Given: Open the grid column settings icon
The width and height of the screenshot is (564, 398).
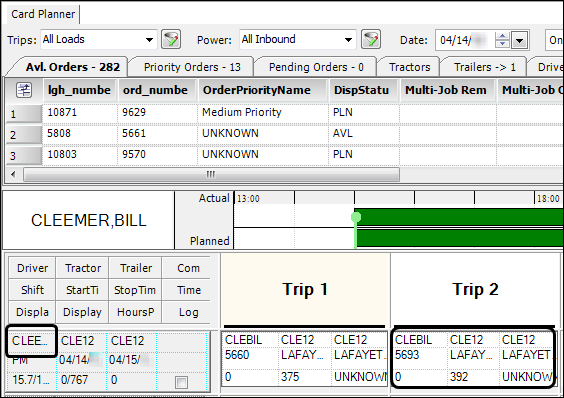Looking at the screenshot, I should pos(24,90).
